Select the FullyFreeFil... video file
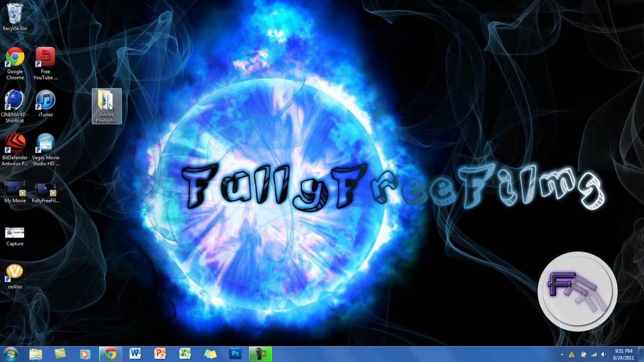The height and width of the screenshot is (362, 644). (x=45, y=192)
